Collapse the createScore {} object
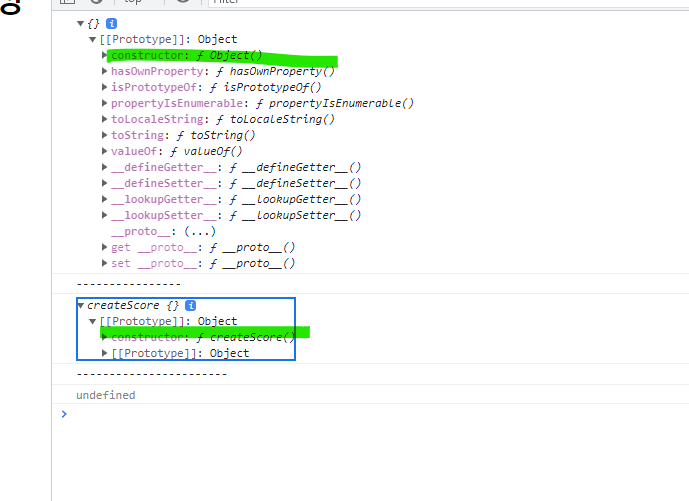 tap(80, 305)
